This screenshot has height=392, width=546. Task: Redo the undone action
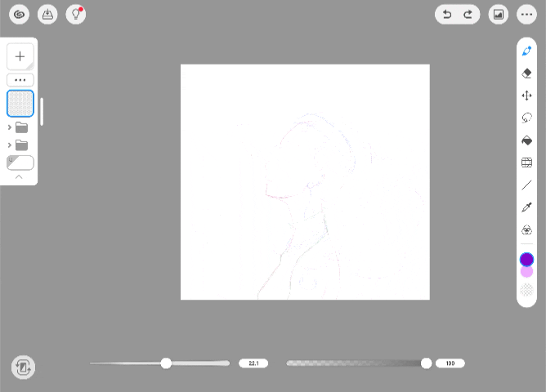(468, 15)
